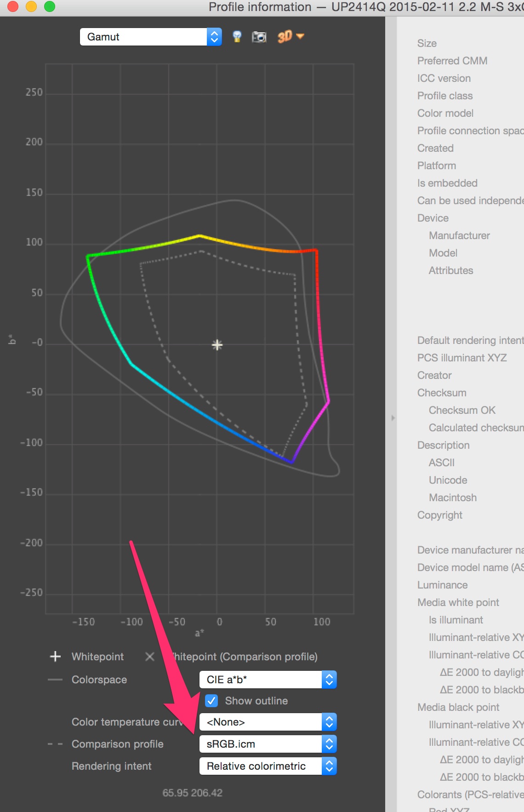
Task: Uncheck the Show outline checkbox
Action: pyautogui.click(x=211, y=701)
